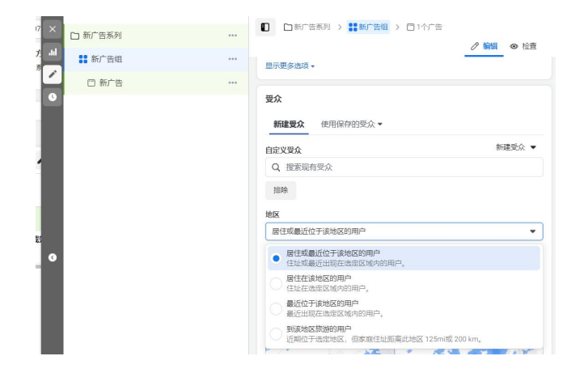Open more options for 新广告系列
Image resolution: width=588 pixels, height=373 pixels.
pyautogui.click(x=233, y=36)
